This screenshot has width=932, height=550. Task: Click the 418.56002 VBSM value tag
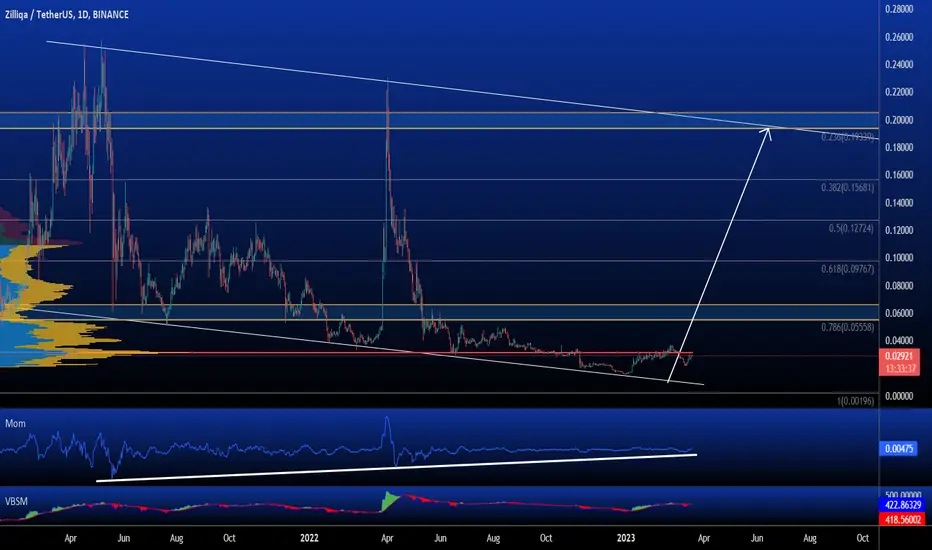[x=902, y=519]
